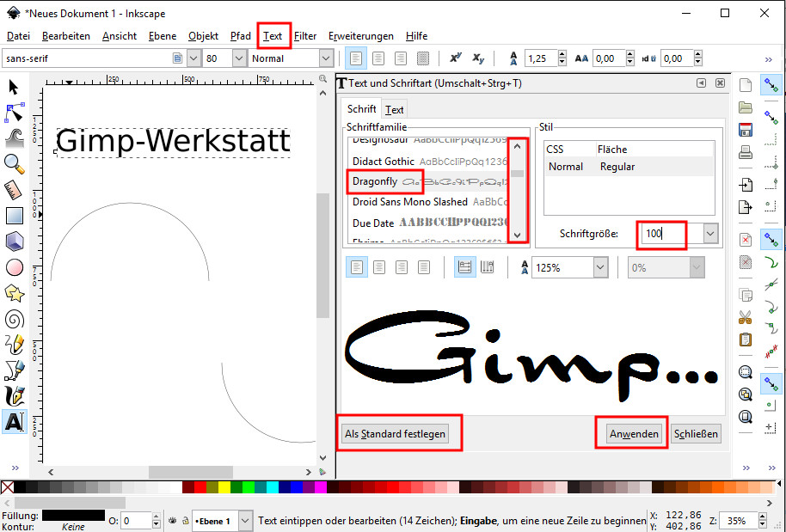Viewport: 786px width, 532px height.
Task: Select Didact Gothic font in list
Action: (x=427, y=162)
